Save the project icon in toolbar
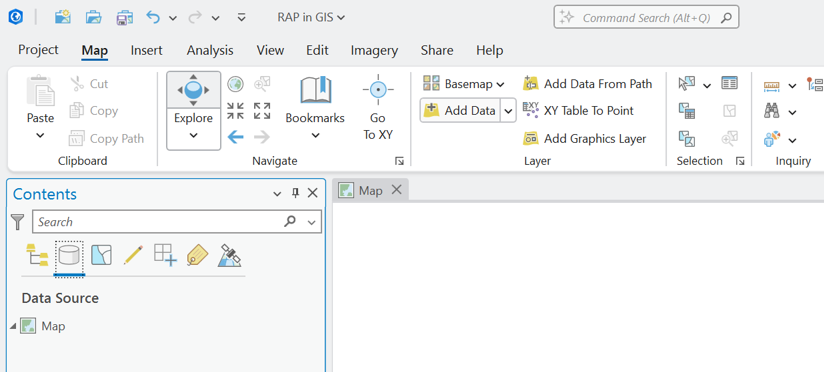The width and height of the screenshot is (824, 372). point(125,17)
